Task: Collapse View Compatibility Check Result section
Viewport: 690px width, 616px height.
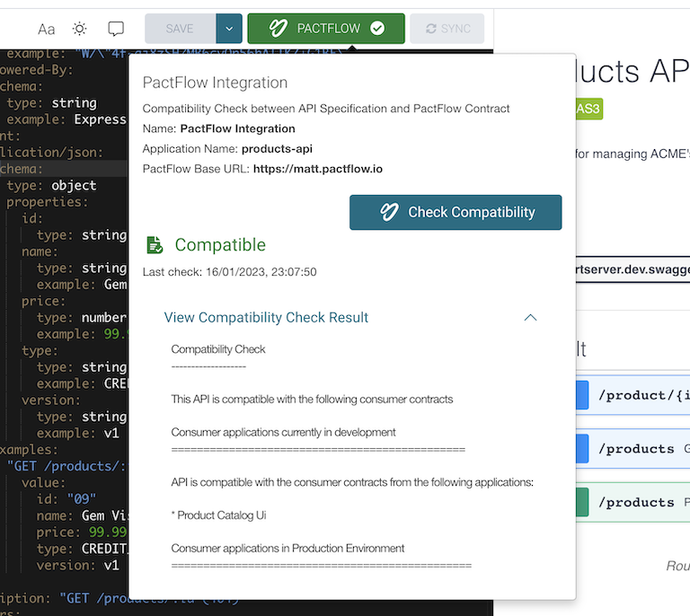Action: point(266,317)
